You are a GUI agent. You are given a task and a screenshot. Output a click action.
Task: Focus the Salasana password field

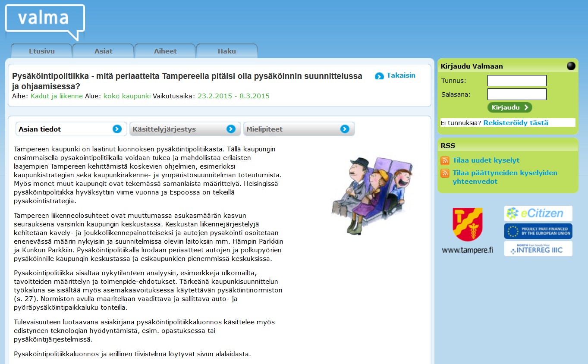(x=517, y=94)
